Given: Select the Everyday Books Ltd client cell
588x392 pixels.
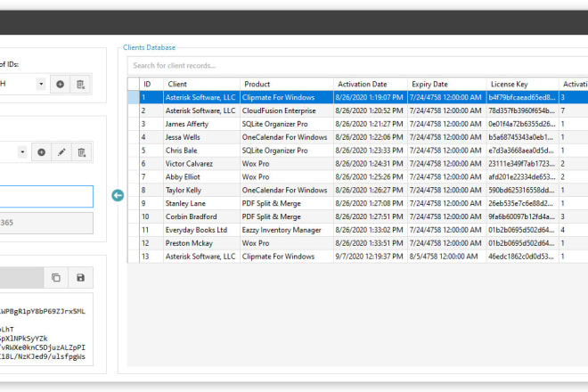Looking at the screenshot, I should tap(201, 230).
